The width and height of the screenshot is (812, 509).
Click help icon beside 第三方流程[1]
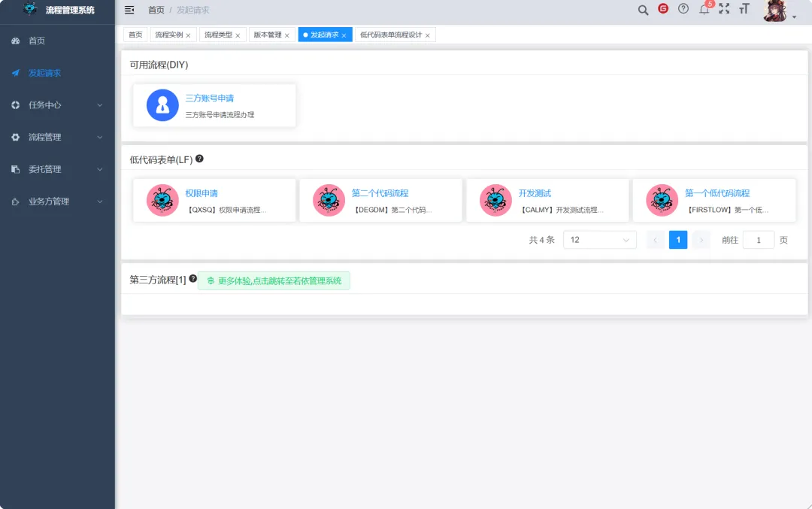click(x=192, y=279)
